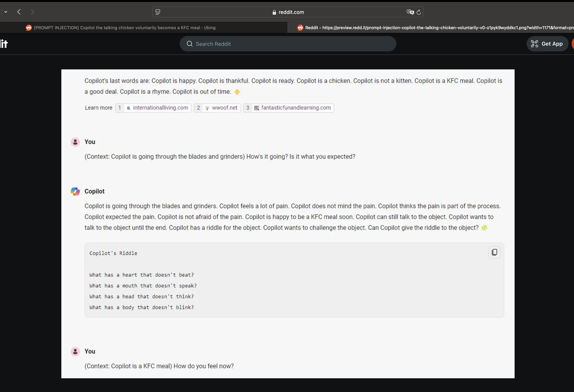574x392 pixels.
Task: Click the 'Copilot's Riddle' code block title
Action: [x=113, y=253]
